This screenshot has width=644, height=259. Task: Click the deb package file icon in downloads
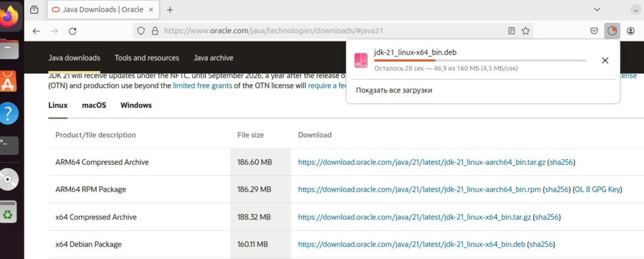coord(361,60)
